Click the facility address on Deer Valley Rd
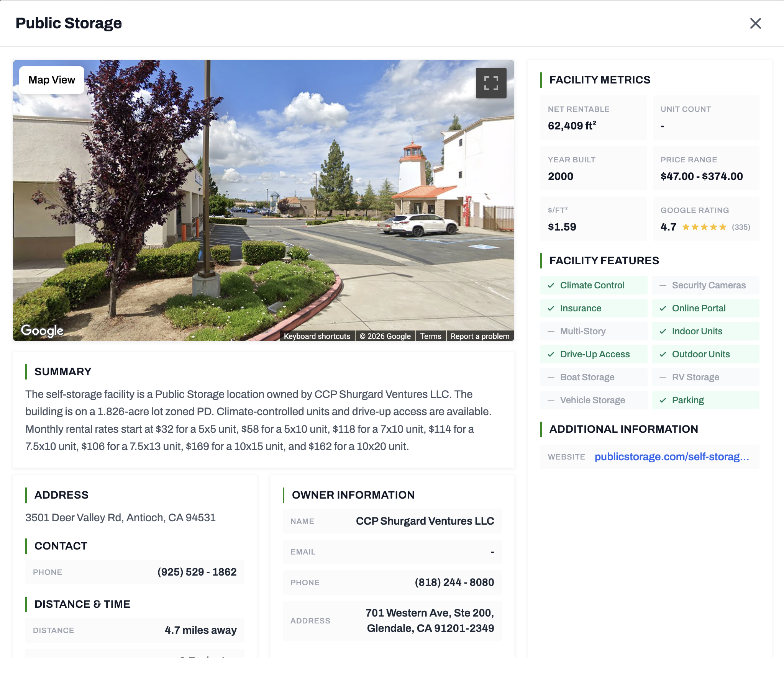Image resolution: width=784 pixels, height=674 pixels. pos(120,518)
